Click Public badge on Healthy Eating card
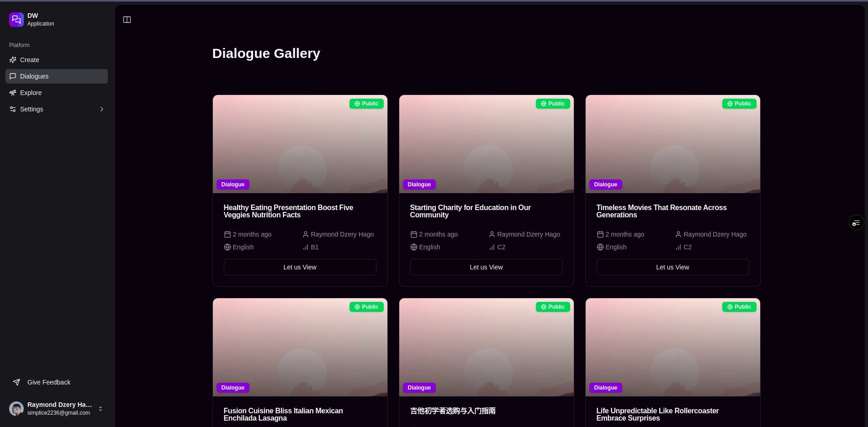Viewport: 868px width, 427px height. 366,104
